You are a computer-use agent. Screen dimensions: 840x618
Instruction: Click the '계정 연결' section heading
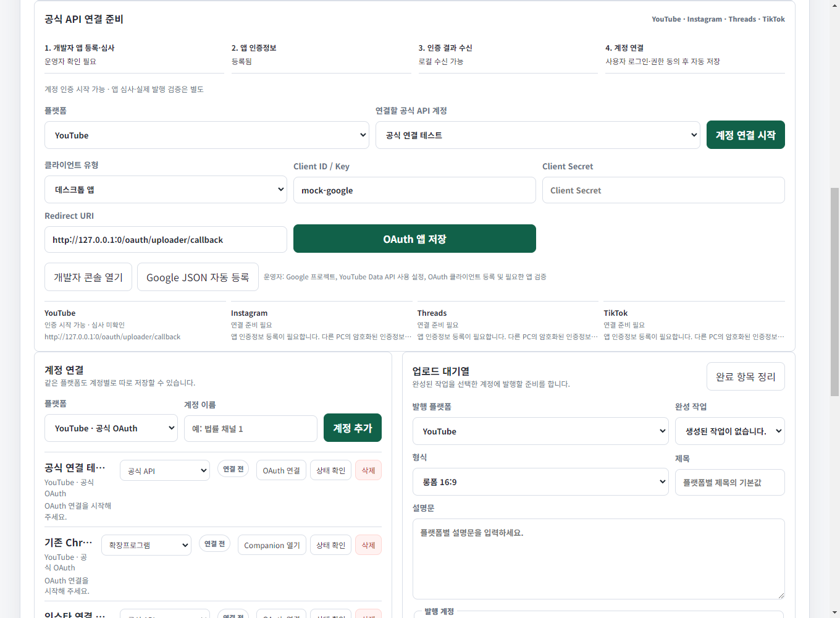pos(64,370)
